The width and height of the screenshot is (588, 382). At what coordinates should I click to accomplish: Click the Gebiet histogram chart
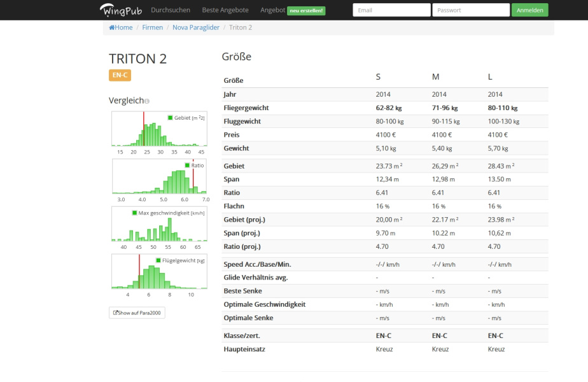pyautogui.click(x=159, y=129)
